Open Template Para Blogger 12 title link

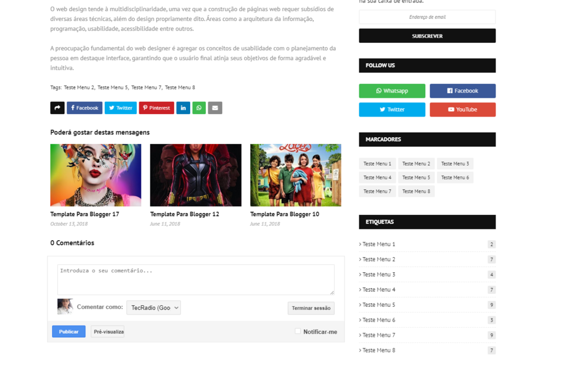(x=184, y=214)
